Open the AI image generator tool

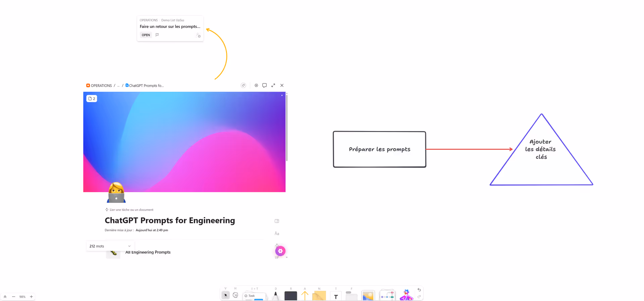[406, 295]
